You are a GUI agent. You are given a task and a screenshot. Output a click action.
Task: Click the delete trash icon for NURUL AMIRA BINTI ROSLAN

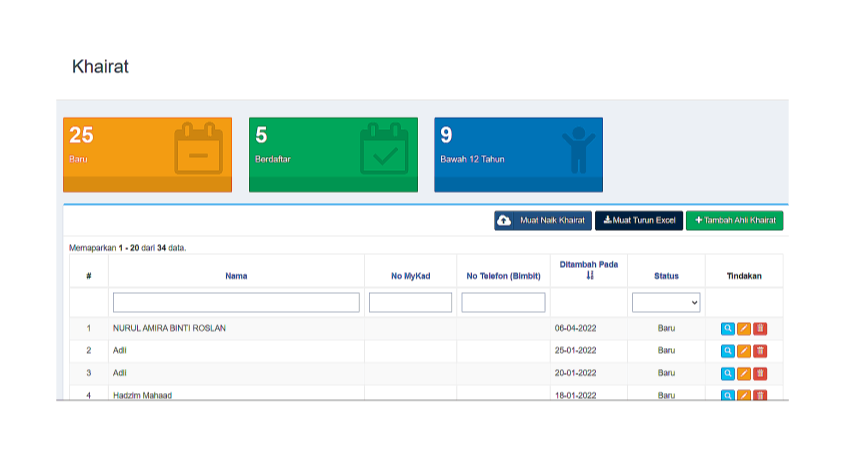click(760, 329)
